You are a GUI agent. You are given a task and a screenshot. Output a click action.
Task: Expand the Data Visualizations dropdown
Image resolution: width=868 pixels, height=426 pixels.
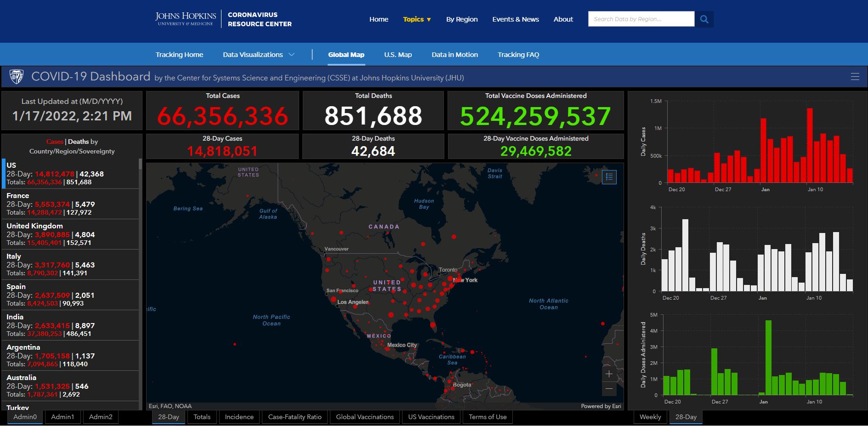pos(259,55)
